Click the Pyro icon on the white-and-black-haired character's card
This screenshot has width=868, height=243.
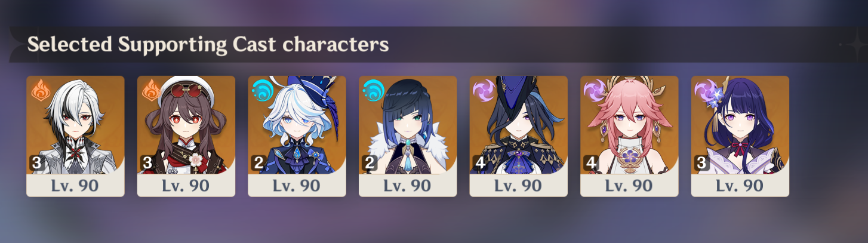click(x=40, y=90)
